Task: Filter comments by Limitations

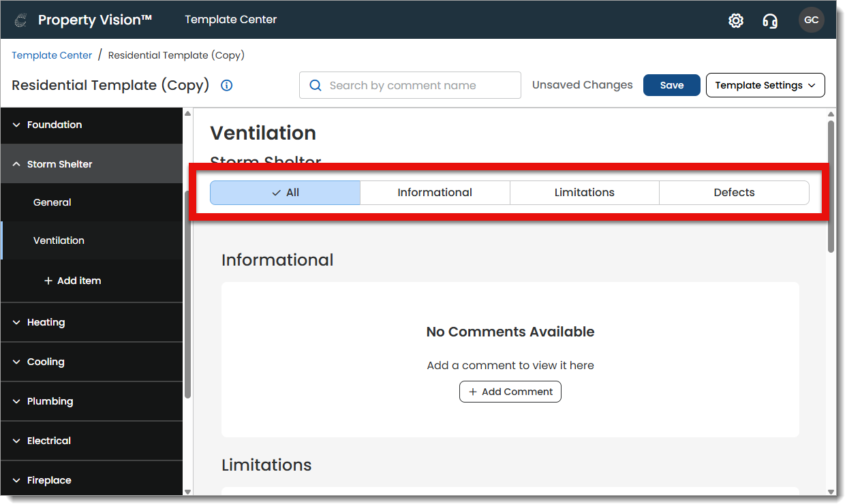Action: pos(584,193)
